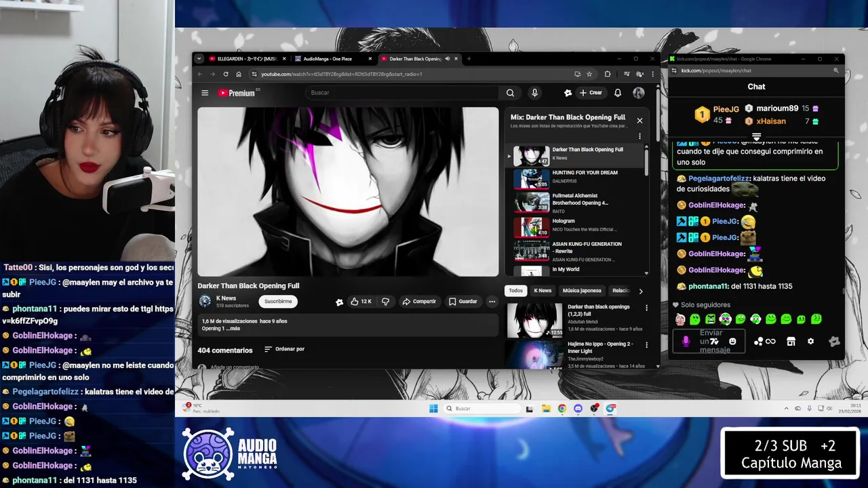Expand description with ...más link
Screen dimensions: 868x488
tap(233, 329)
